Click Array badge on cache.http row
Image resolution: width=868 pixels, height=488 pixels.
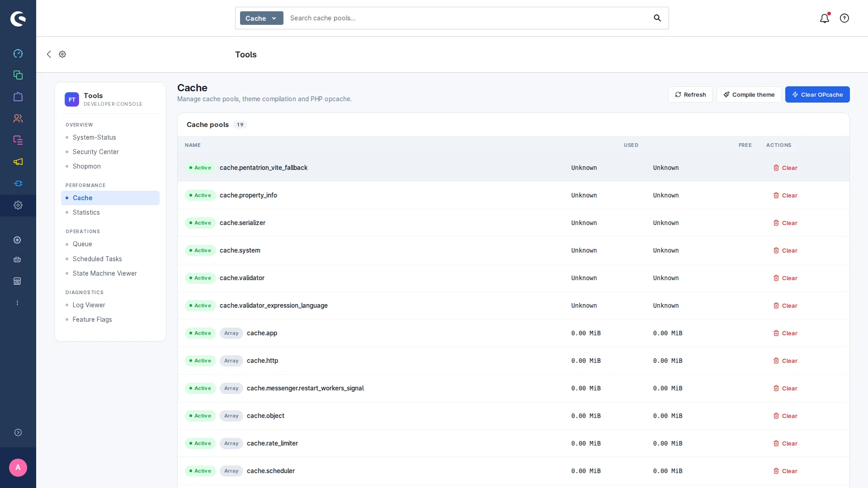231,361
